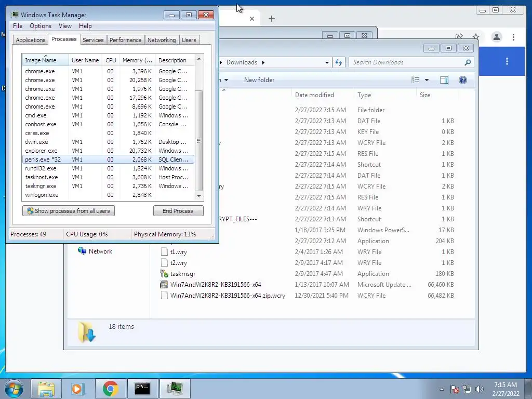Open Task Manager Help menu
Screen dimensions: 532x399
(x=85, y=26)
